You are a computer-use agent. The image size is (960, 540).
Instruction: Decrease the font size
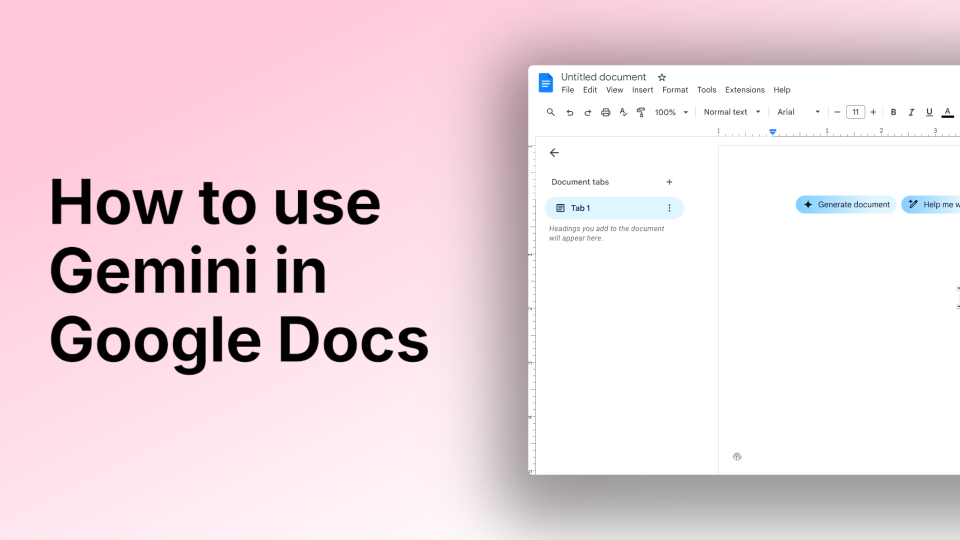[x=837, y=112]
